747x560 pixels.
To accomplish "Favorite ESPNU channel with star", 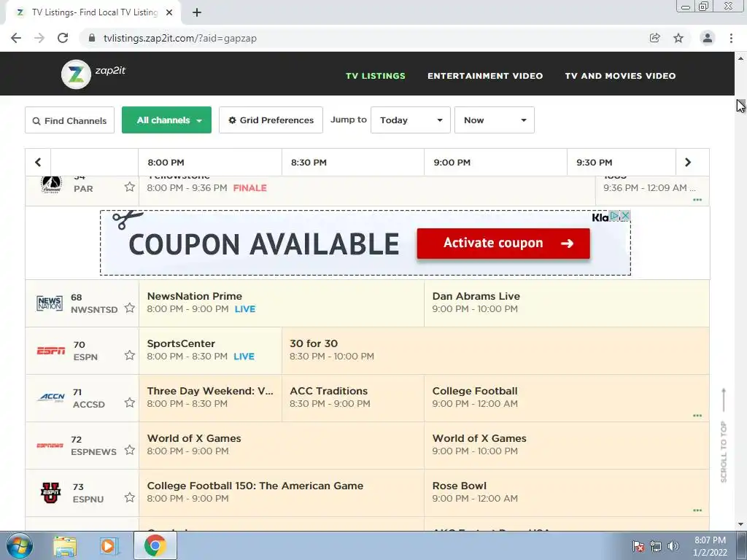I will pos(130,497).
